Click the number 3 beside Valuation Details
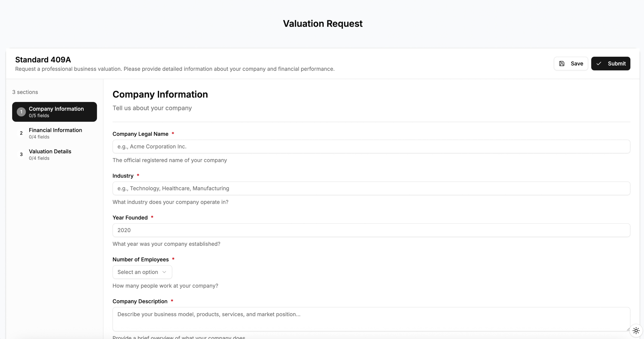644x339 pixels. coord(21,154)
